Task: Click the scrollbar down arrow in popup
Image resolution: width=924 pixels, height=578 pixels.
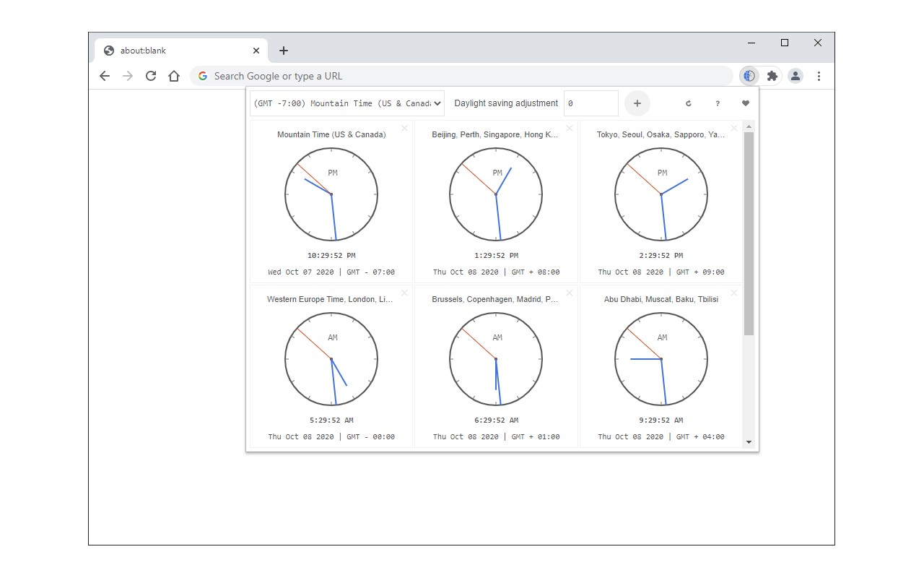Action: (749, 442)
